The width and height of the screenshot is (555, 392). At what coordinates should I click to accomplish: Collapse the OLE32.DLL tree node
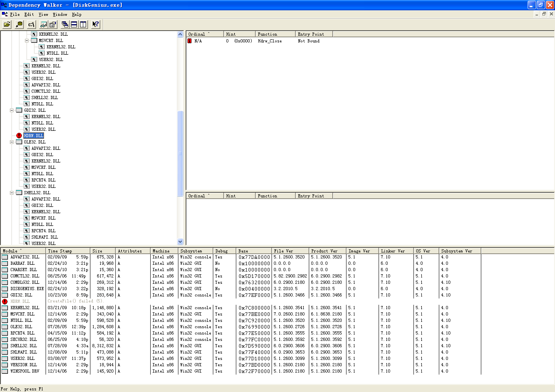[12, 142]
